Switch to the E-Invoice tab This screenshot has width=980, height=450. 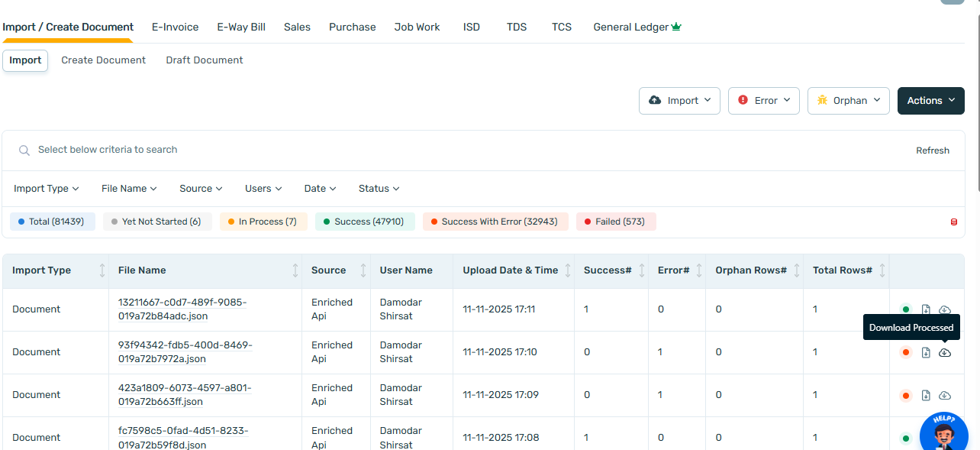click(x=175, y=27)
